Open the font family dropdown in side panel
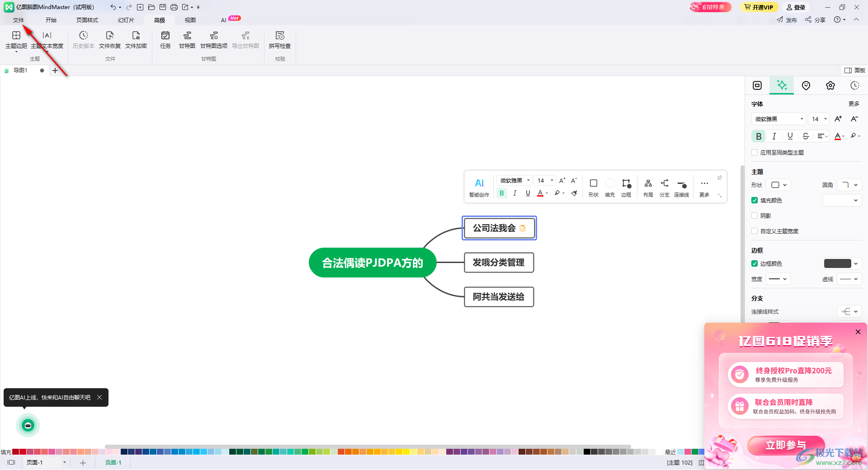This screenshot has width=868, height=470. 778,119
